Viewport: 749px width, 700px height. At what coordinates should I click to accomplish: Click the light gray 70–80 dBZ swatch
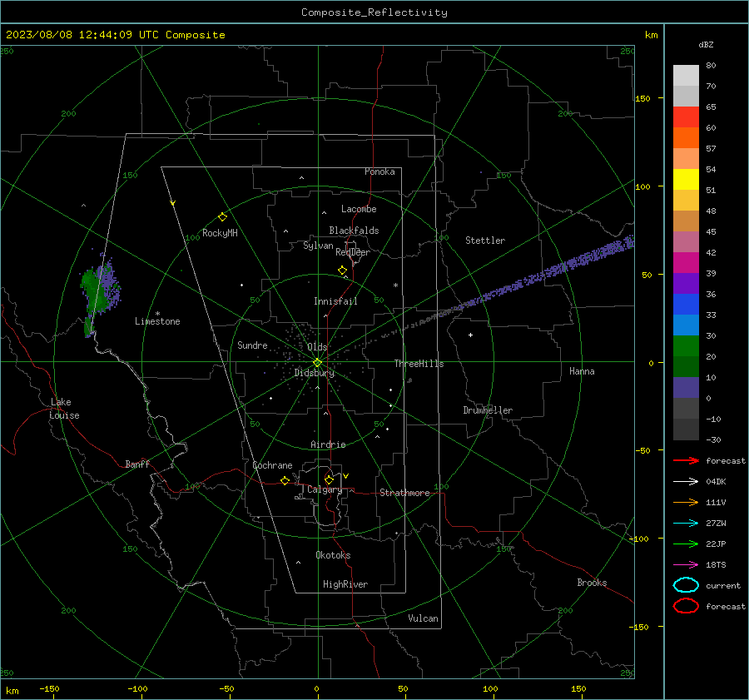(x=686, y=76)
